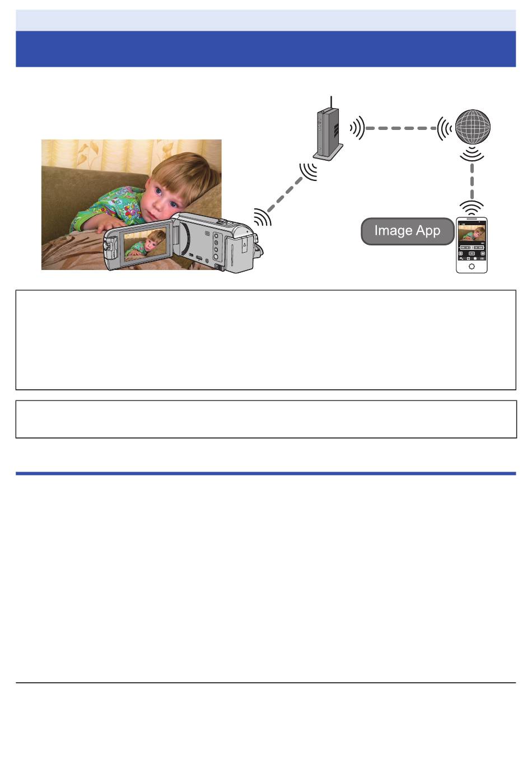This screenshot has width=532, height=782.
Task: Click the blue horizontal section divider
Action: click(265, 473)
